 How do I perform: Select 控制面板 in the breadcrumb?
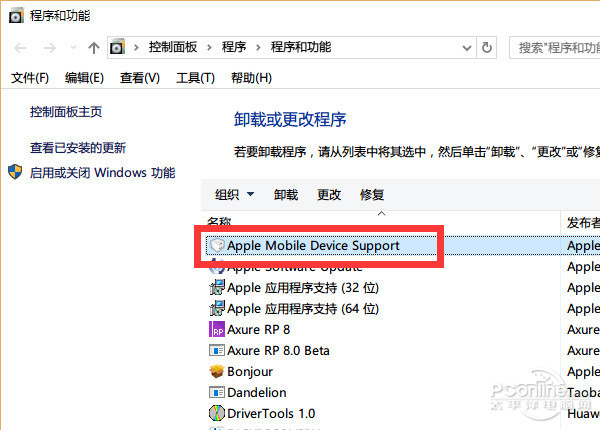pyautogui.click(x=173, y=47)
